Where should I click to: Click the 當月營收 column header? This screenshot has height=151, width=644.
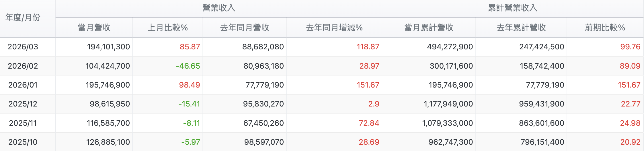[x=94, y=28]
